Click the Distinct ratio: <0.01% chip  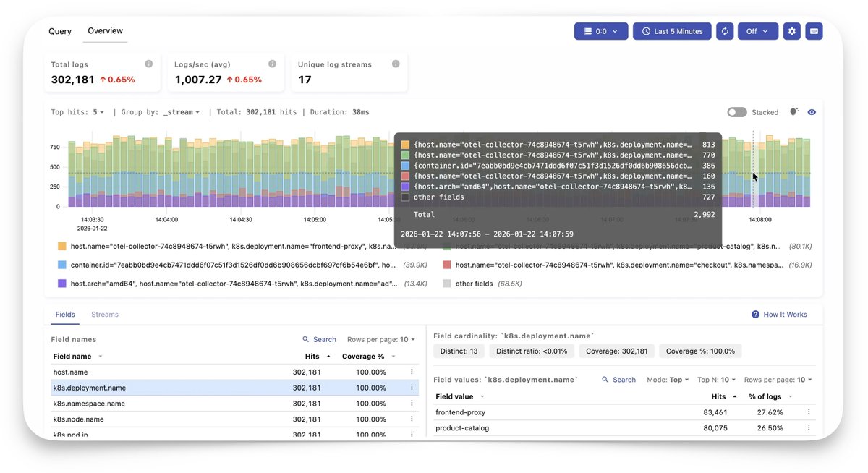[x=532, y=351]
